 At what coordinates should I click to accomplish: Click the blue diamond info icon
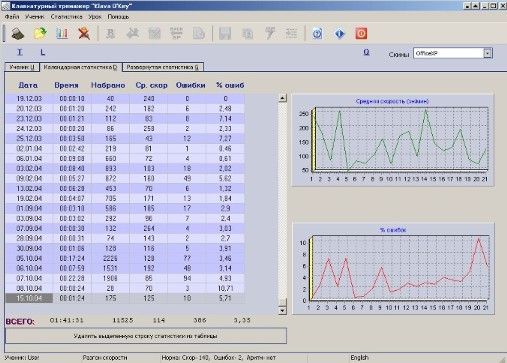click(x=339, y=33)
